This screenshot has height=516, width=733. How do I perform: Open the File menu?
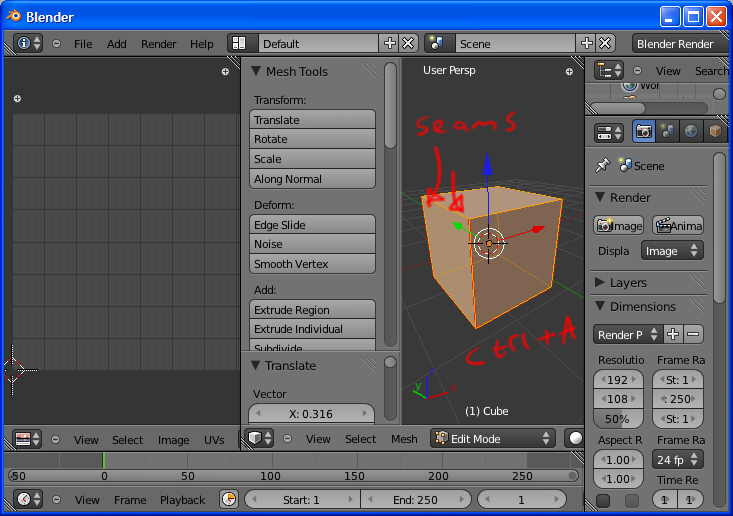click(x=83, y=44)
